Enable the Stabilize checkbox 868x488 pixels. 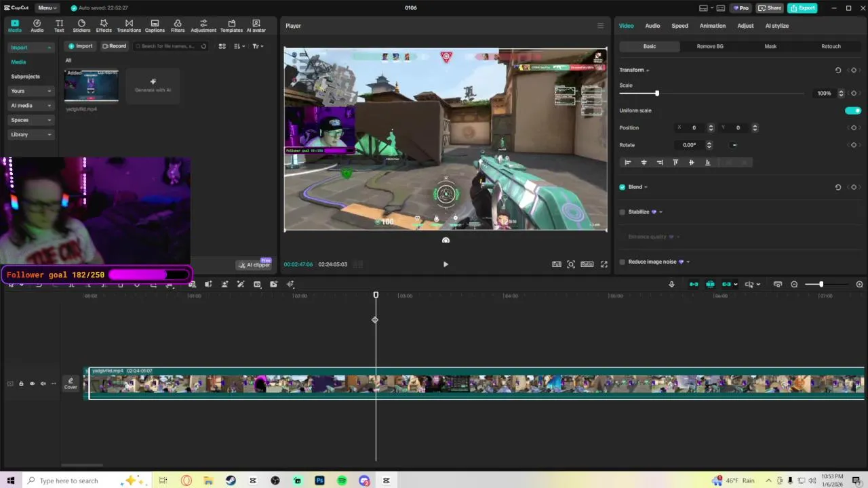[x=623, y=212]
